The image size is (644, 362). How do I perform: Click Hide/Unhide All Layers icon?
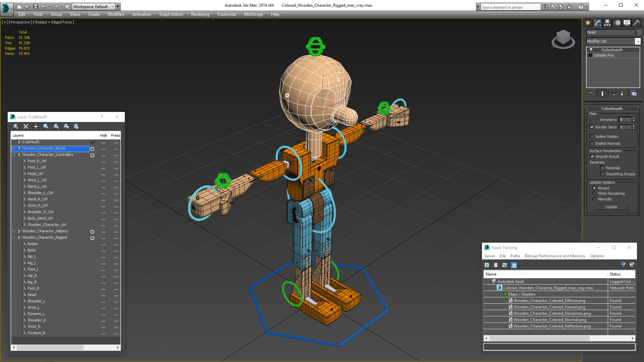(66, 126)
